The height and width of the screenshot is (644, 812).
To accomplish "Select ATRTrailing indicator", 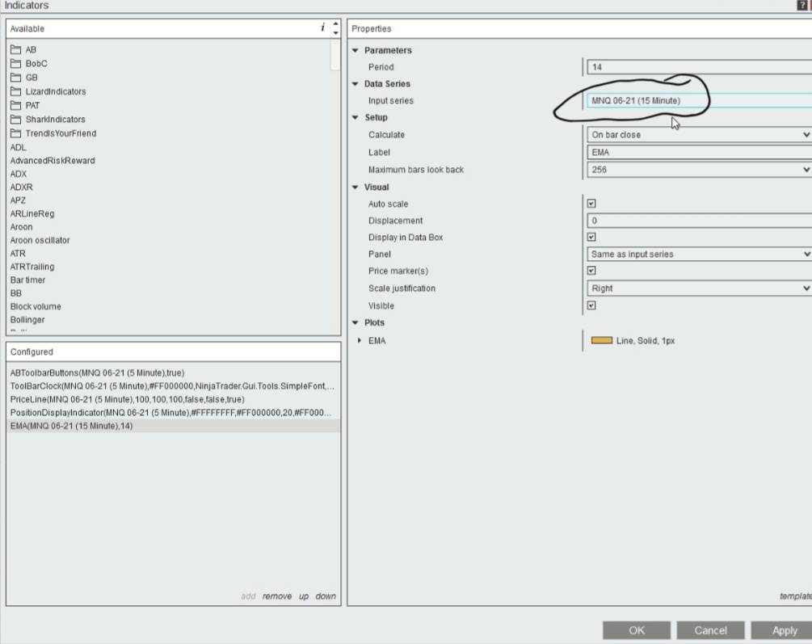I will [32, 267].
